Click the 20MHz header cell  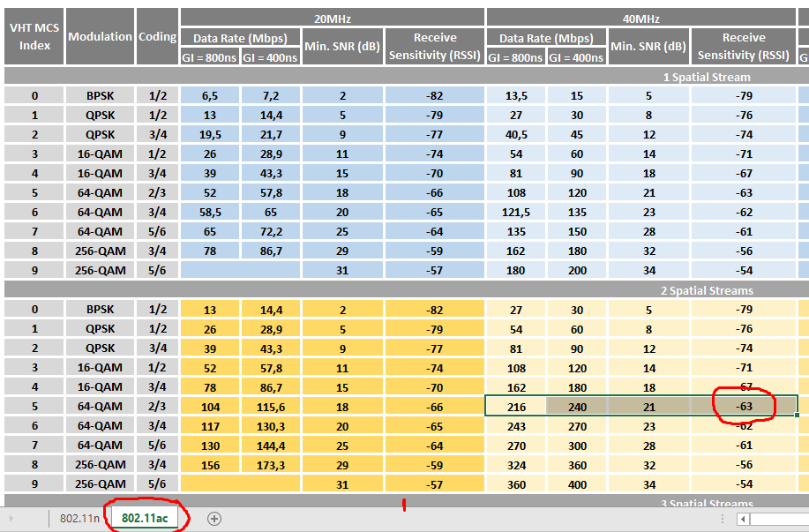(333, 18)
